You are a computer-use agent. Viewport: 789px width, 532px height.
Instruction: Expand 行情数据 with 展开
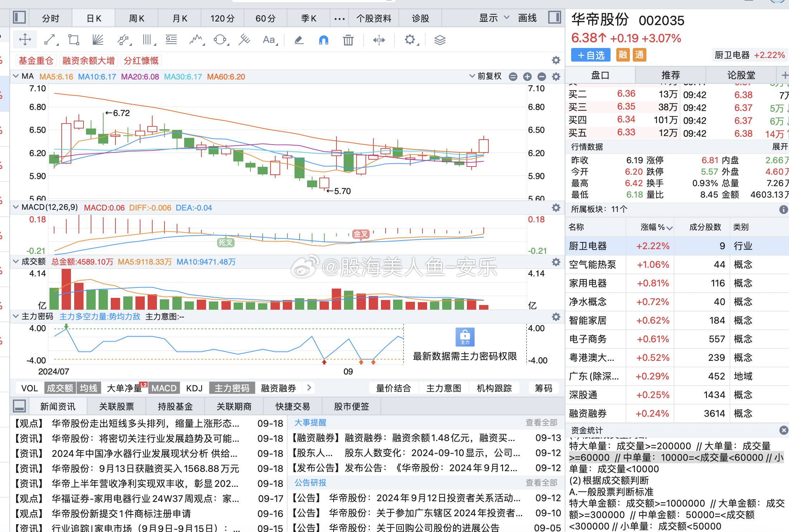click(x=780, y=146)
